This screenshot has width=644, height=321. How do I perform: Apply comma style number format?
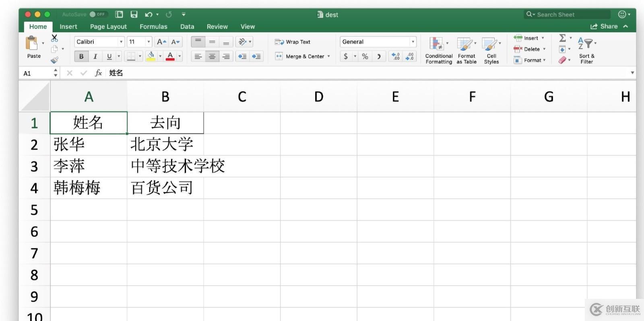tap(379, 56)
